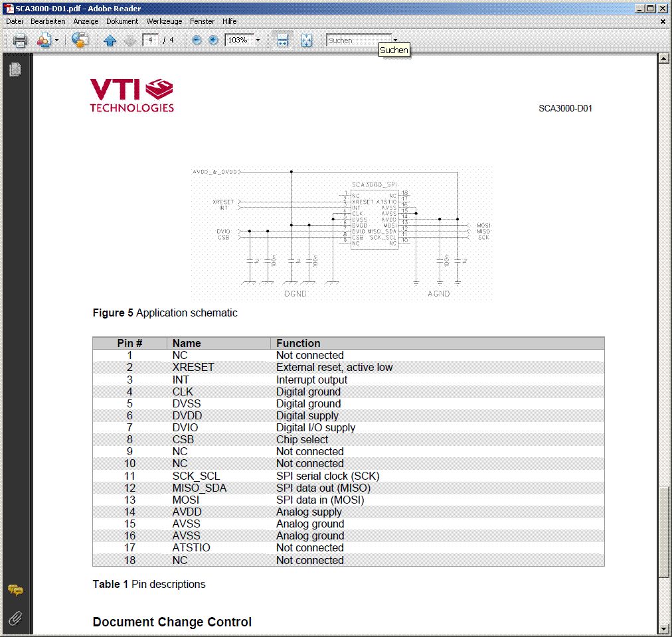Click the fit full page icon
This screenshot has height=637, width=672.
coord(306,40)
